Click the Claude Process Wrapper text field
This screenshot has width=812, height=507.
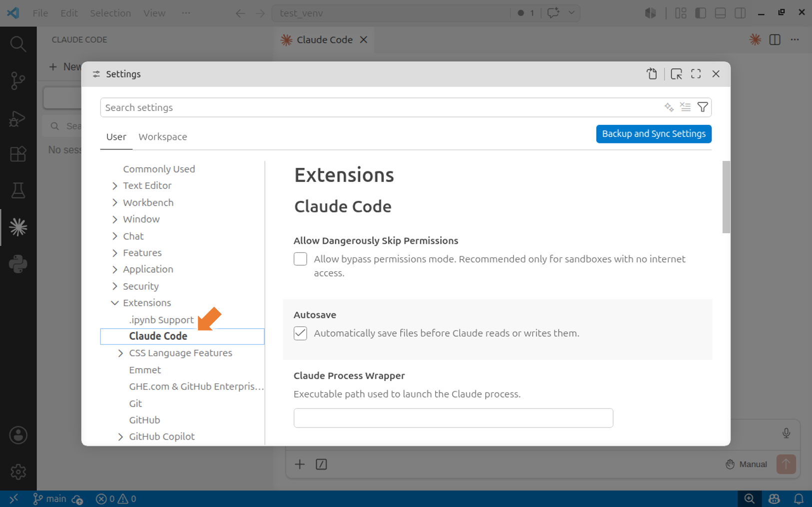point(453,418)
